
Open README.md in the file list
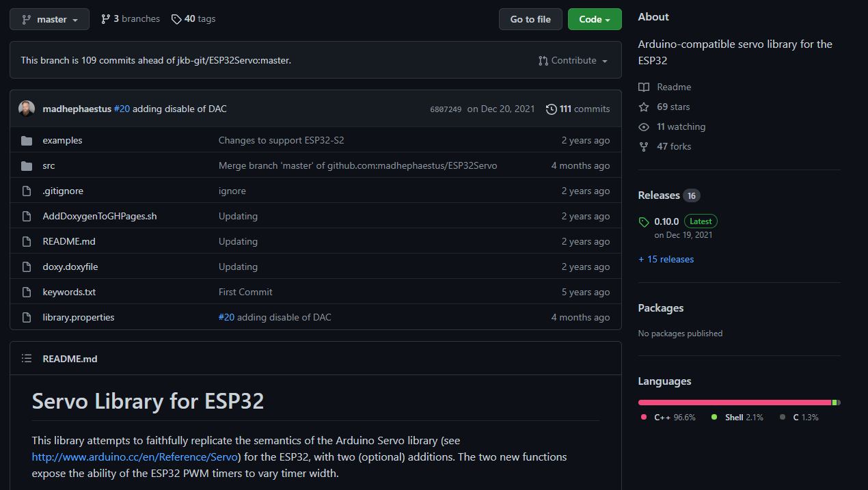70,242
